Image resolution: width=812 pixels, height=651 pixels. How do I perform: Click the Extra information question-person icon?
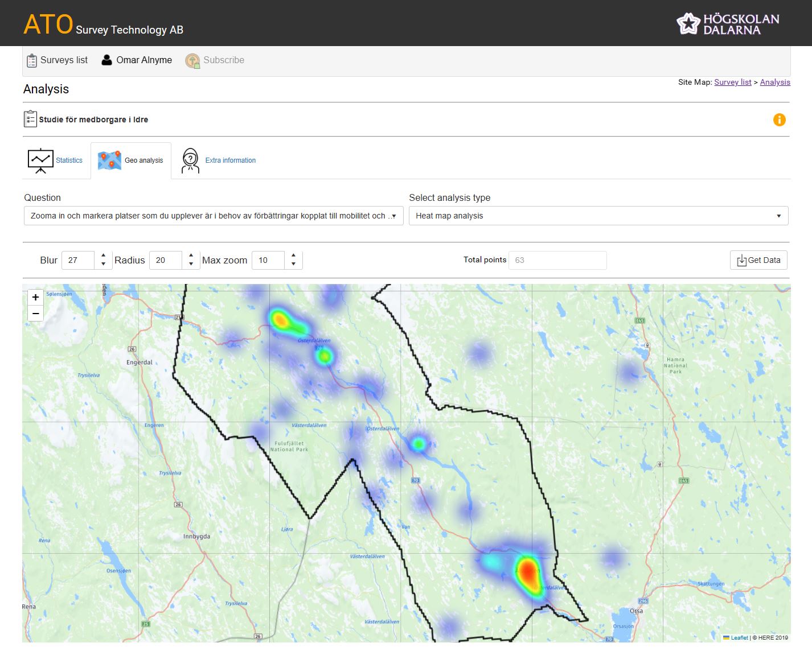(x=190, y=160)
